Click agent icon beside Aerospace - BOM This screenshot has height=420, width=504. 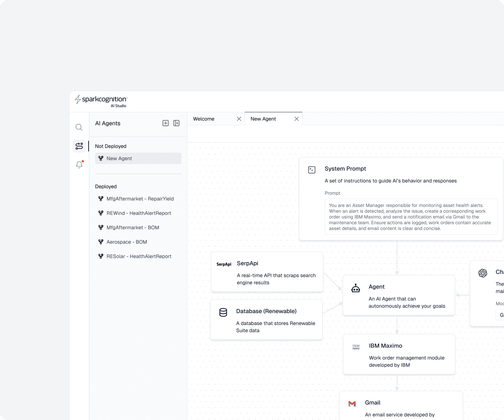101,242
